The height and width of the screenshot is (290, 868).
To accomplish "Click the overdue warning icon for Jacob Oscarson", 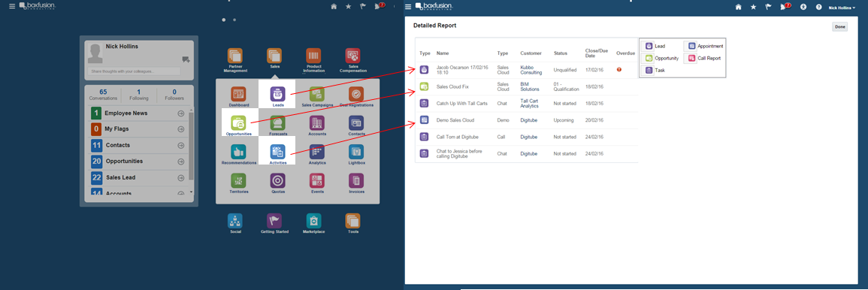I will click(618, 70).
